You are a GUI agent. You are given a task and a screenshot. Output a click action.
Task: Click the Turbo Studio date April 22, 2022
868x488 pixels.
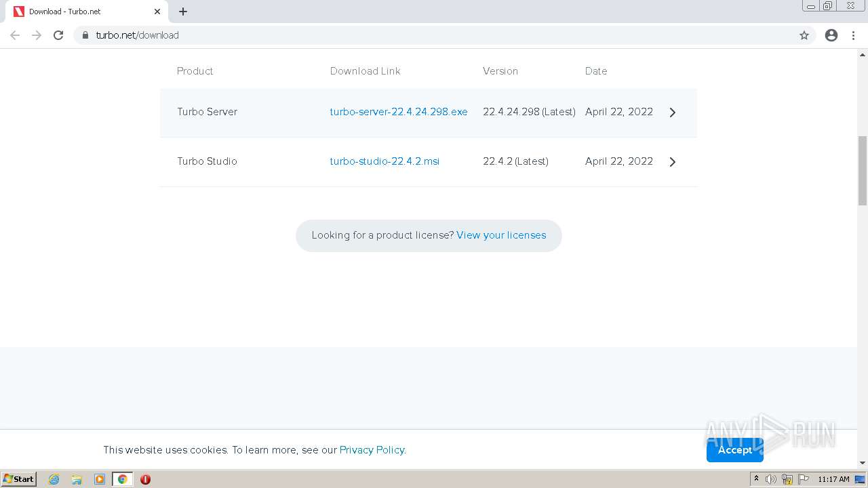click(x=619, y=161)
